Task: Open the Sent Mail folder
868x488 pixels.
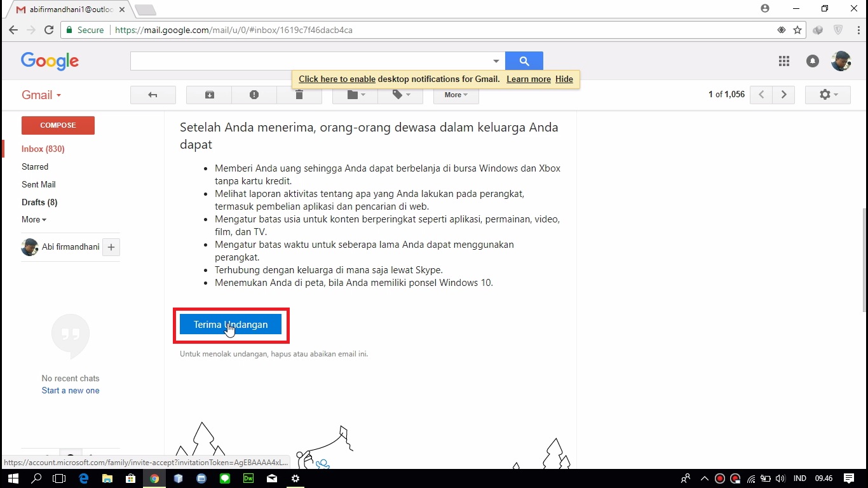Action: [39, 184]
